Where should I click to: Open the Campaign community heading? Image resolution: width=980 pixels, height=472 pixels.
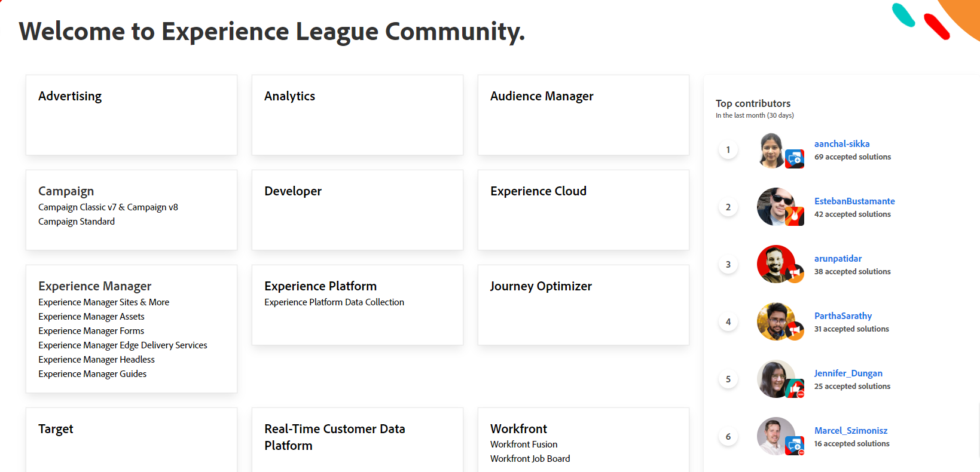[x=66, y=191]
